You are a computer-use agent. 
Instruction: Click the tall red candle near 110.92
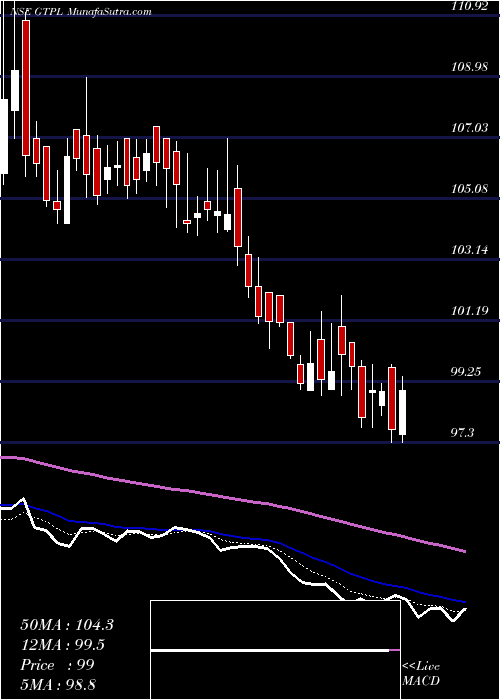pos(26,88)
